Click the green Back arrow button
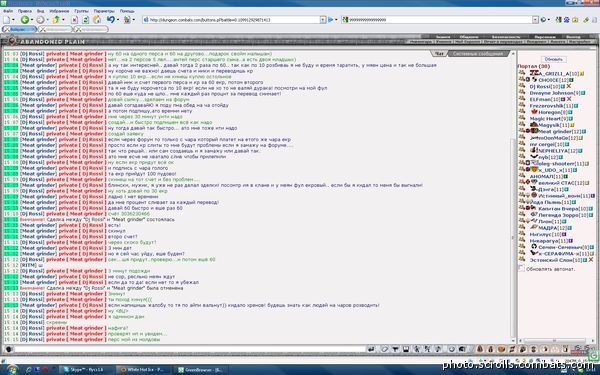The image size is (600, 375). tap(24, 20)
